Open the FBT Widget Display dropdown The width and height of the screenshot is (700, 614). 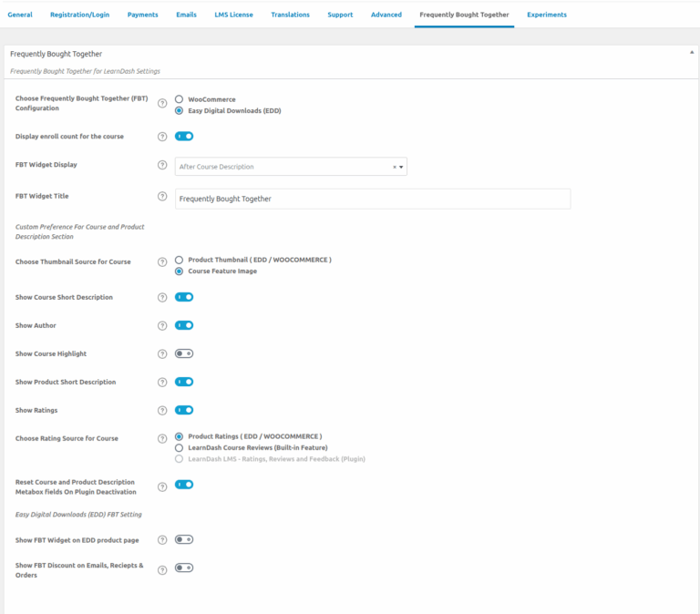(291, 167)
